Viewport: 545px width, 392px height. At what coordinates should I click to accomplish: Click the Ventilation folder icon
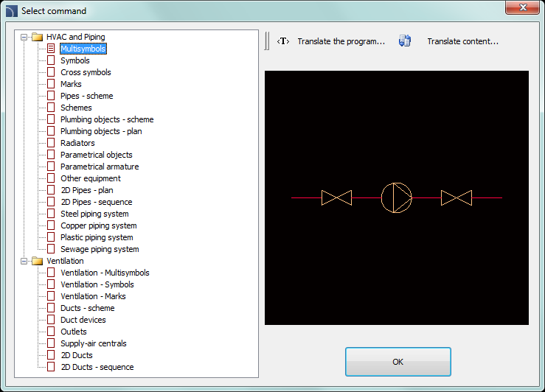(x=38, y=261)
